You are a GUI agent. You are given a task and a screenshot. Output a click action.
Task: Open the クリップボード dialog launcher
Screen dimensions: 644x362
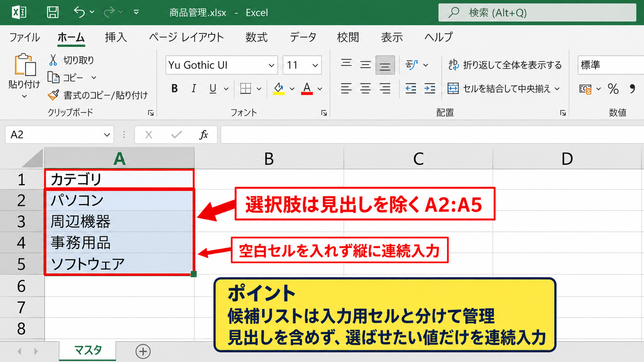pyautogui.click(x=151, y=113)
